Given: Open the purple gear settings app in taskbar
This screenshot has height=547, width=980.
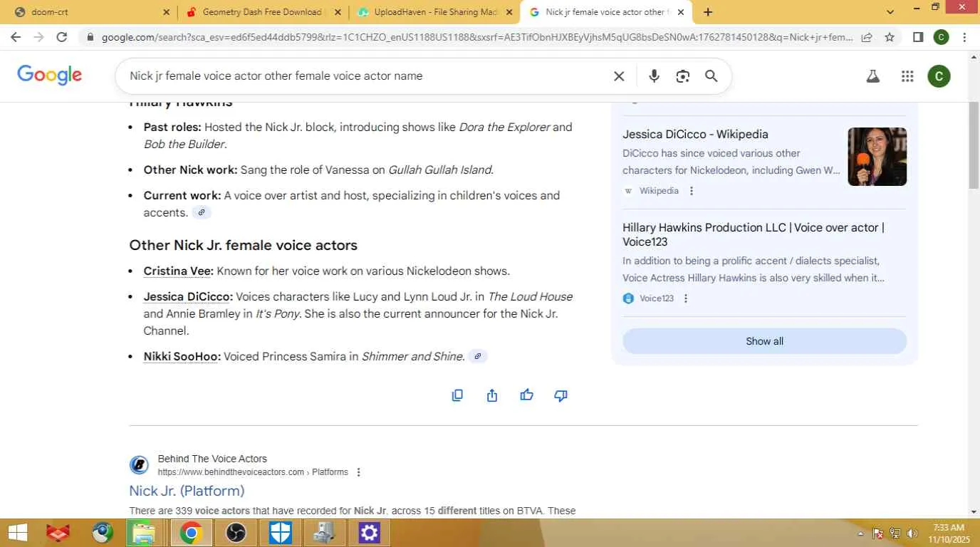Looking at the screenshot, I should tap(369, 533).
